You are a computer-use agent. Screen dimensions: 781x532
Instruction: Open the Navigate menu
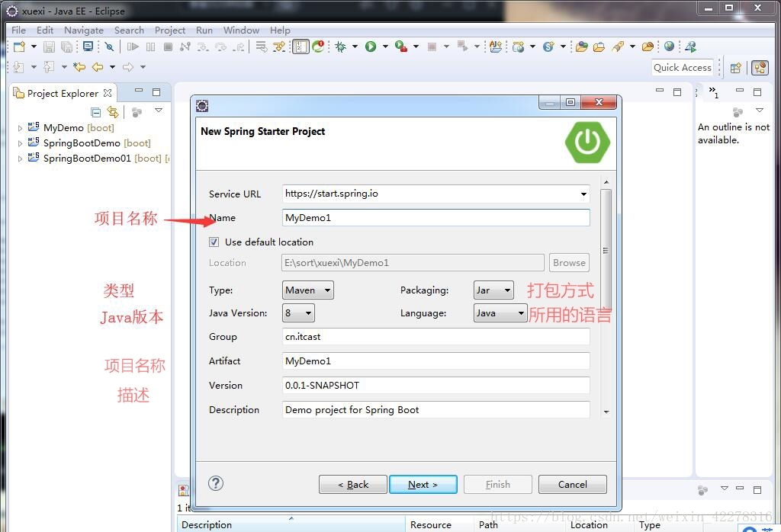click(x=84, y=30)
